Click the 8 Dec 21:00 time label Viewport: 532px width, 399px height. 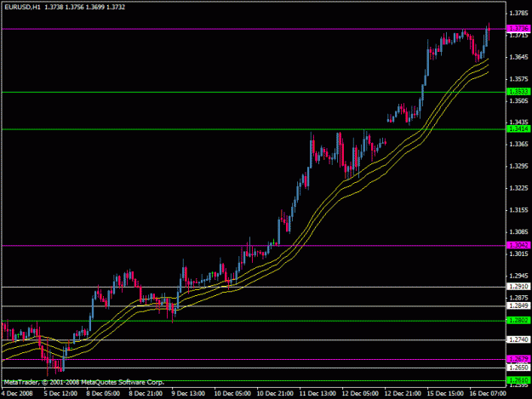click(146, 393)
